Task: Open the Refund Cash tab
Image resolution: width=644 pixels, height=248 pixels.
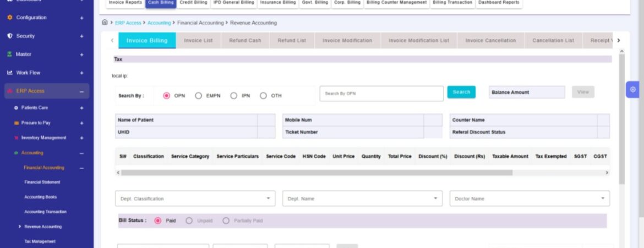Action: click(x=245, y=40)
